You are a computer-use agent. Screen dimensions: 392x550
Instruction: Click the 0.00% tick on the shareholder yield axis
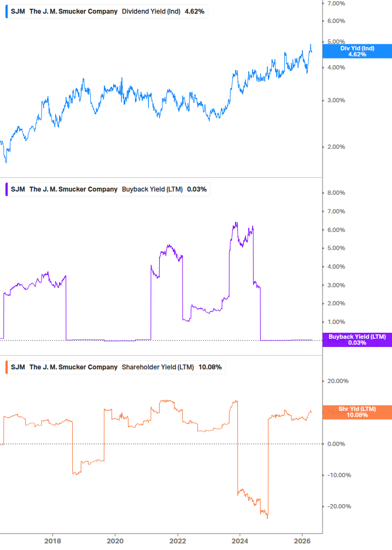(x=336, y=444)
